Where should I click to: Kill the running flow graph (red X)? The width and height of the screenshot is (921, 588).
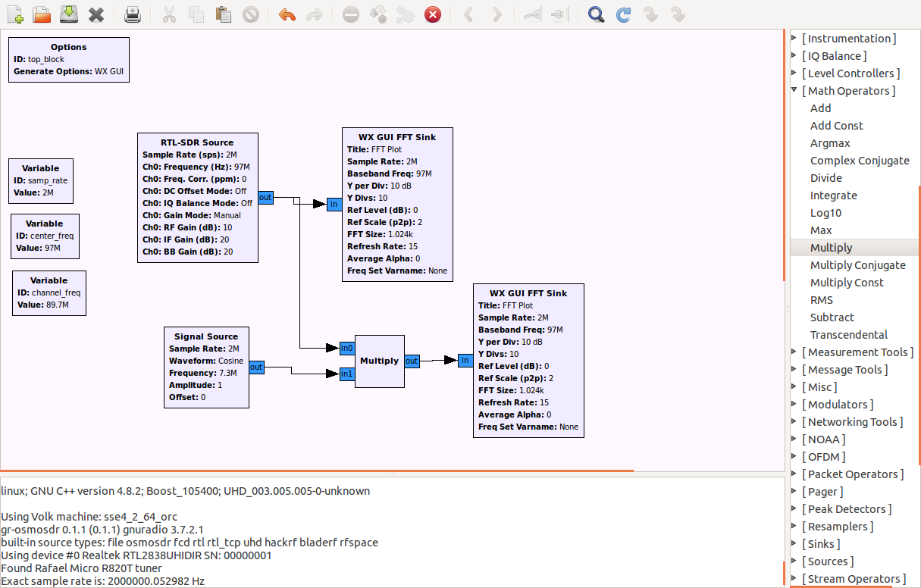pyautogui.click(x=432, y=14)
